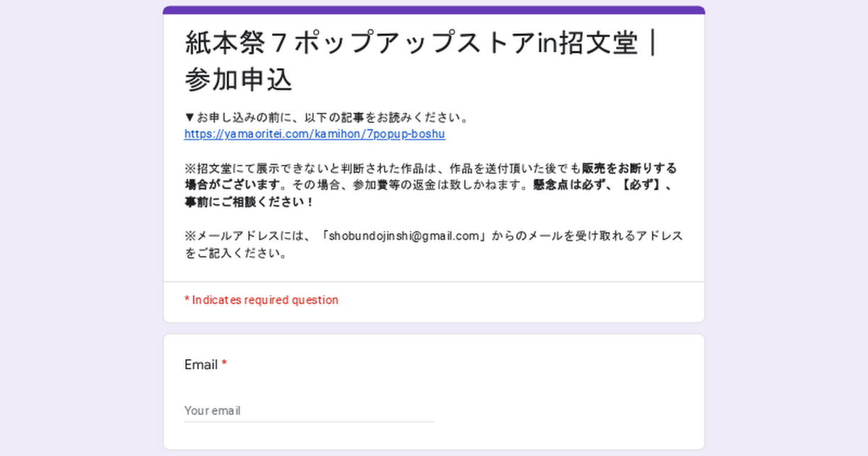Click bold text "懸念点は必ず、【必ず】"

click(x=602, y=185)
